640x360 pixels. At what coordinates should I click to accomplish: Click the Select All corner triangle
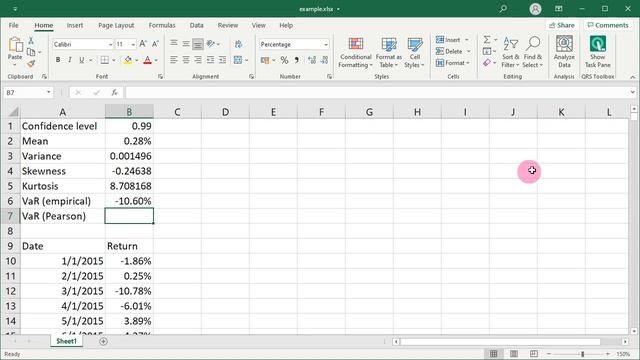(13, 111)
